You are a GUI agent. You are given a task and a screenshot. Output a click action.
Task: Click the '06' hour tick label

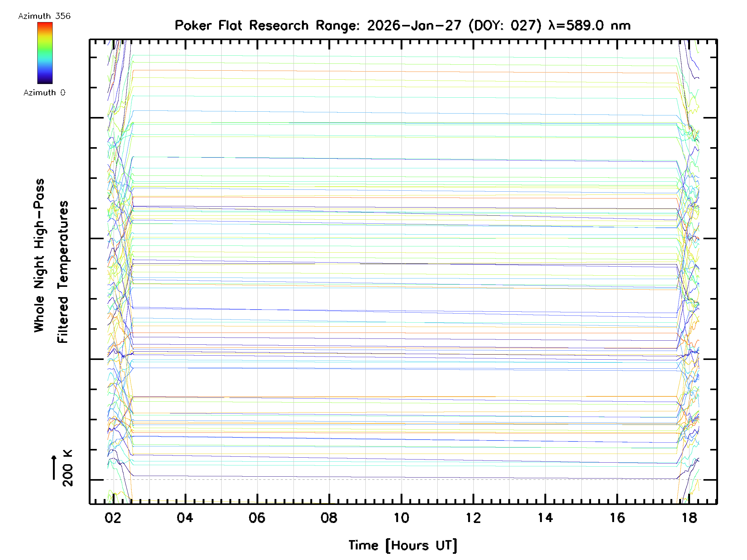tap(257, 518)
